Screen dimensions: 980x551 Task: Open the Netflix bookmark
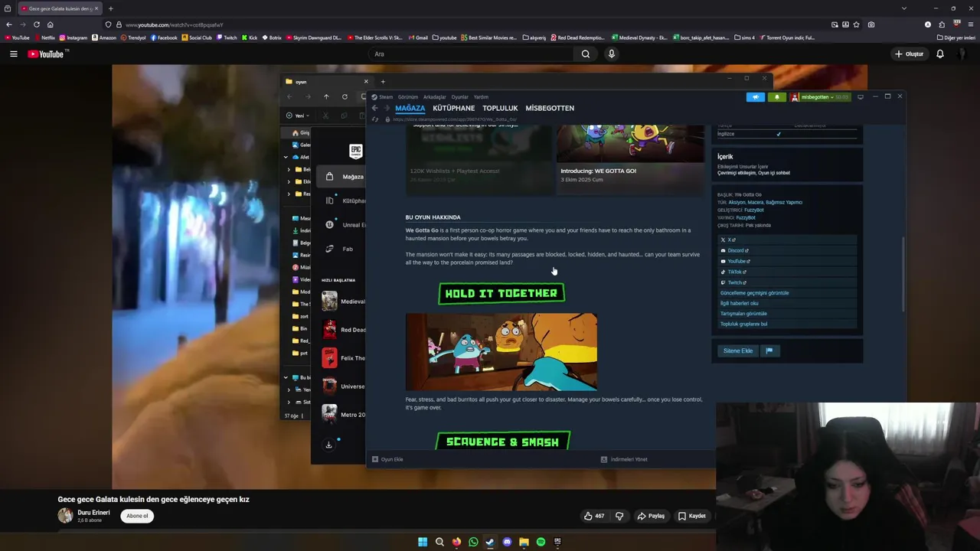pos(44,37)
